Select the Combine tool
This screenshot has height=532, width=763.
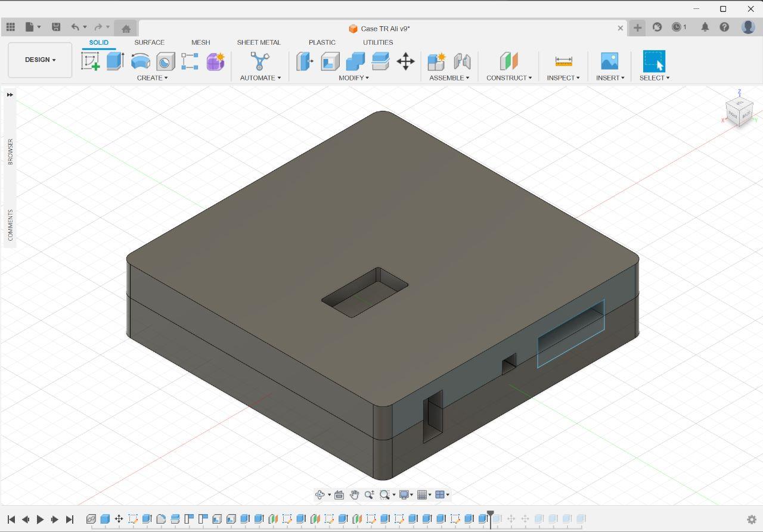tap(355, 61)
